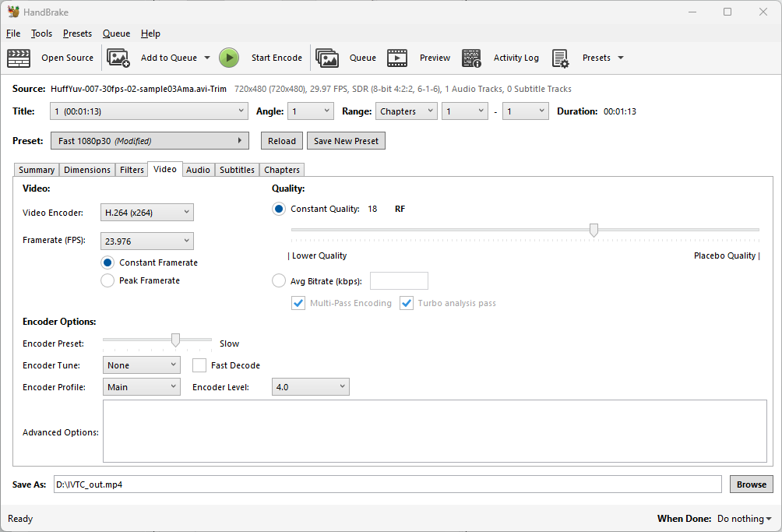Viewport: 782px width, 532px height.
Task: Switch to the Dimensions tab
Action: 86,170
